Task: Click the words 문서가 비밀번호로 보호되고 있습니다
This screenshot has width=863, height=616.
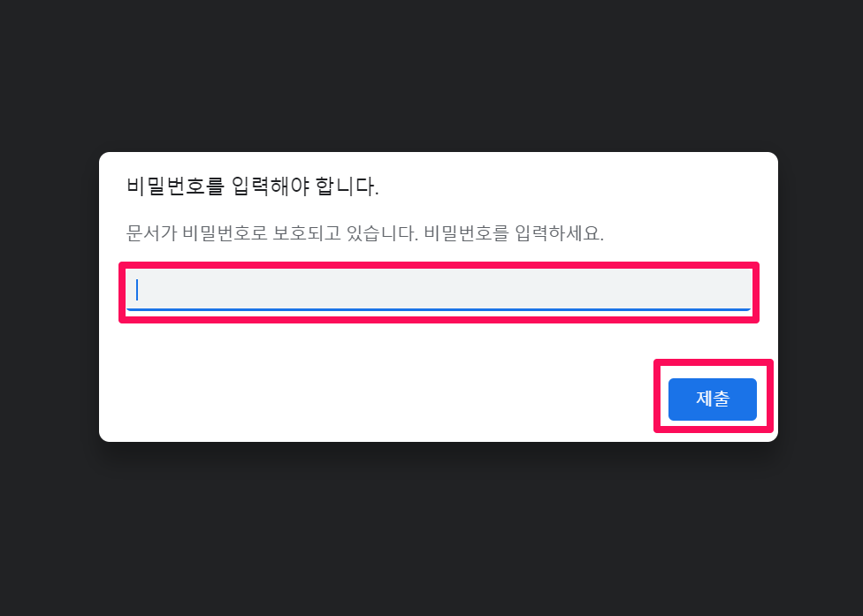Action: [x=272, y=233]
